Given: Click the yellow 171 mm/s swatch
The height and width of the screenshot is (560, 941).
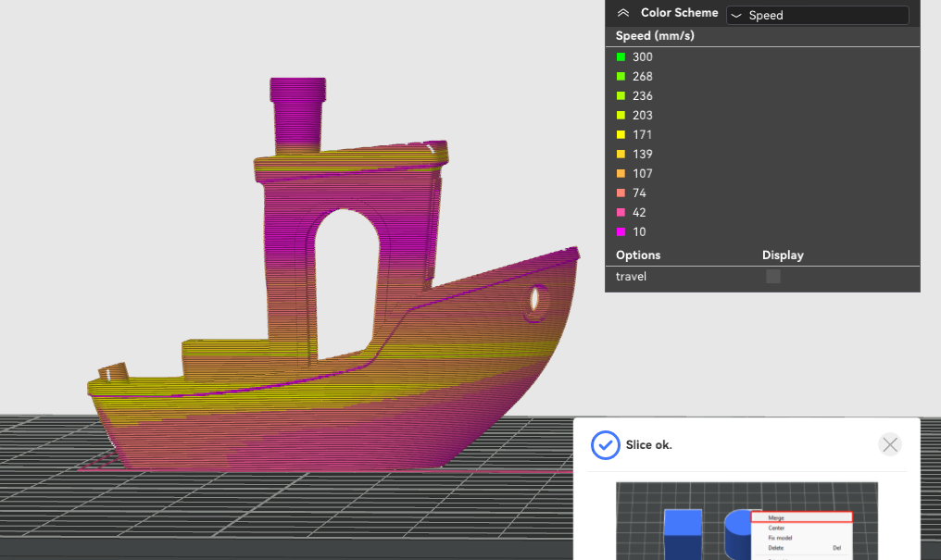Looking at the screenshot, I should [621, 135].
